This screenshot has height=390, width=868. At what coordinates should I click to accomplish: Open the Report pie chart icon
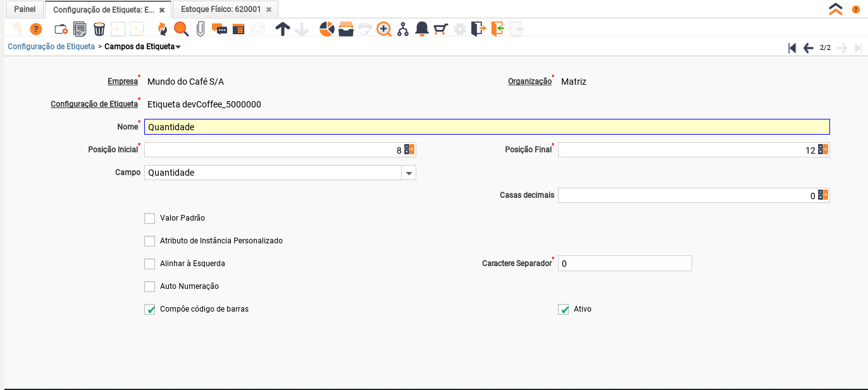point(326,29)
